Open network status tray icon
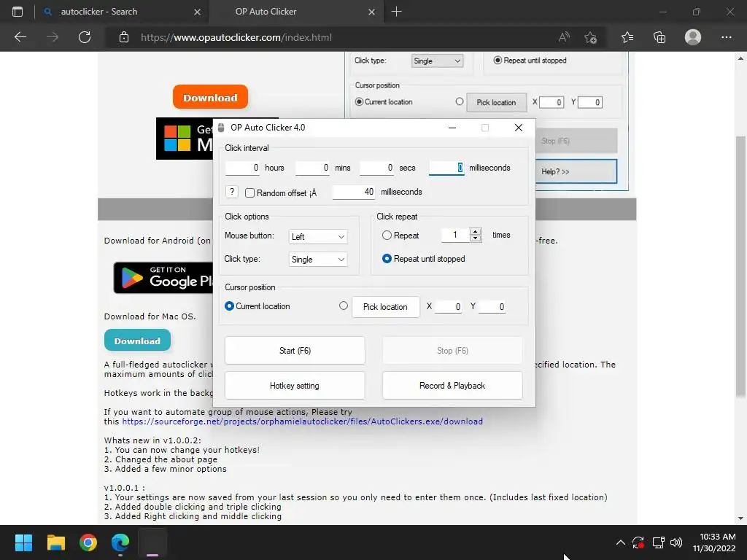 (659, 542)
